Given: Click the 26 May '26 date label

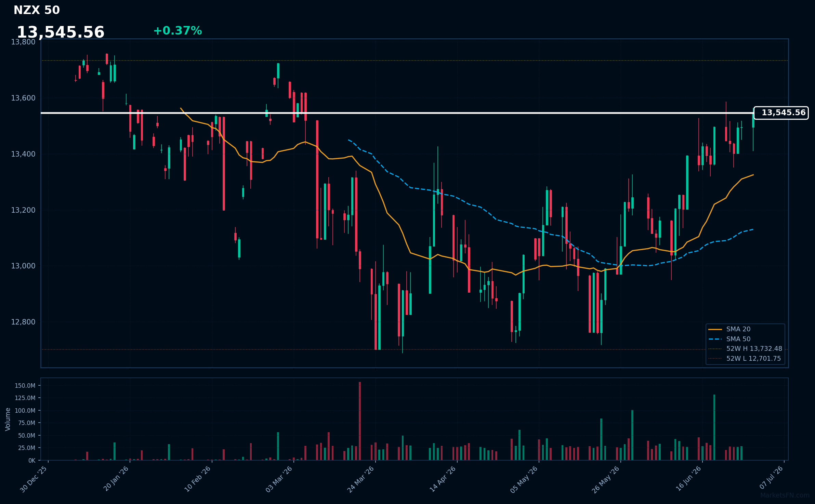Looking at the screenshot, I should click(x=606, y=479).
